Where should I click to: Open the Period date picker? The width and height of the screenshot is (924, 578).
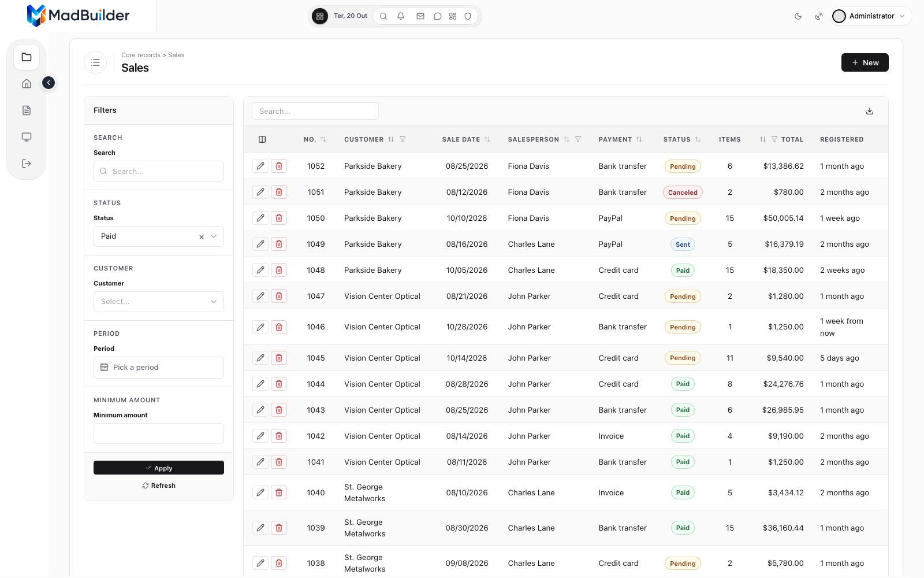[159, 368]
